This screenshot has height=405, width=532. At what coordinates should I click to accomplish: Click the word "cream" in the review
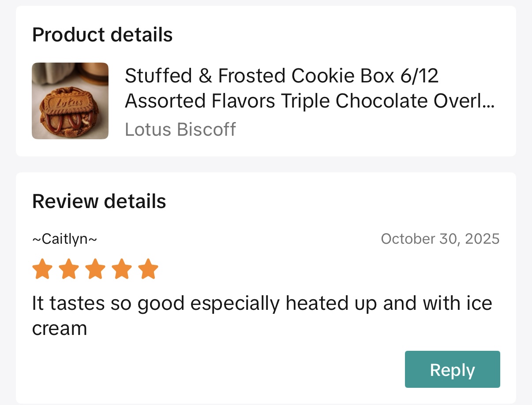click(x=59, y=329)
